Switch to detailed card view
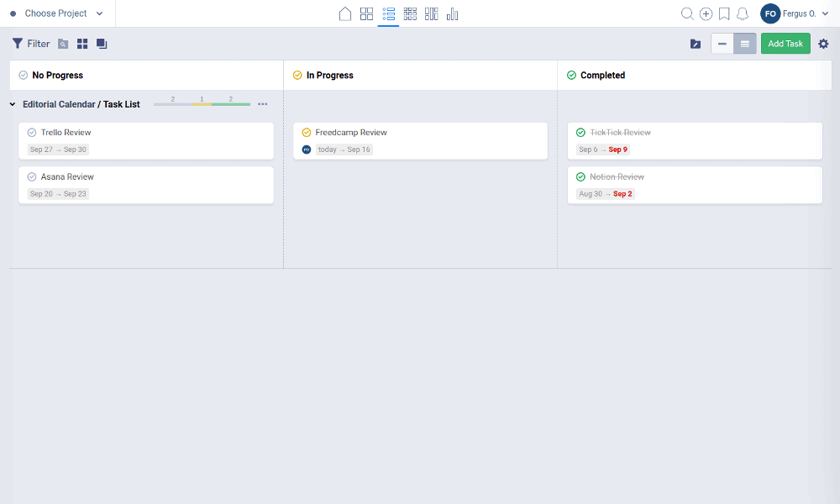Image resolution: width=840 pixels, height=504 pixels. pyautogui.click(x=744, y=44)
